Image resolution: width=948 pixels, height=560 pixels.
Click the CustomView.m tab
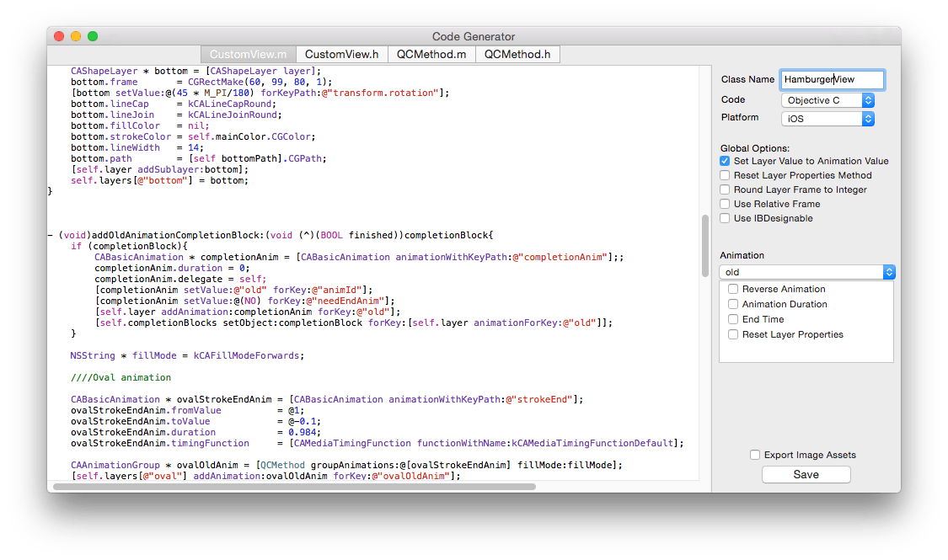(248, 54)
